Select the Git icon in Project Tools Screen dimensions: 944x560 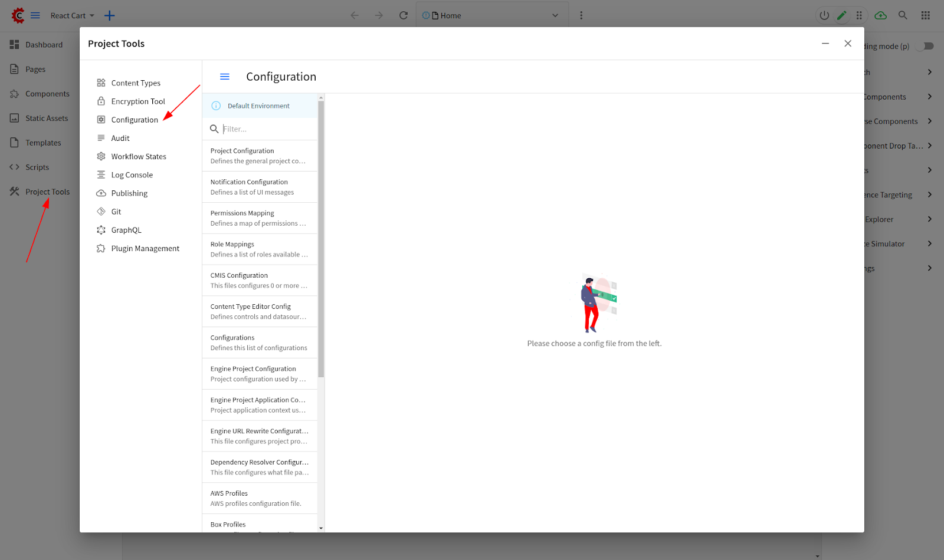pyautogui.click(x=101, y=212)
